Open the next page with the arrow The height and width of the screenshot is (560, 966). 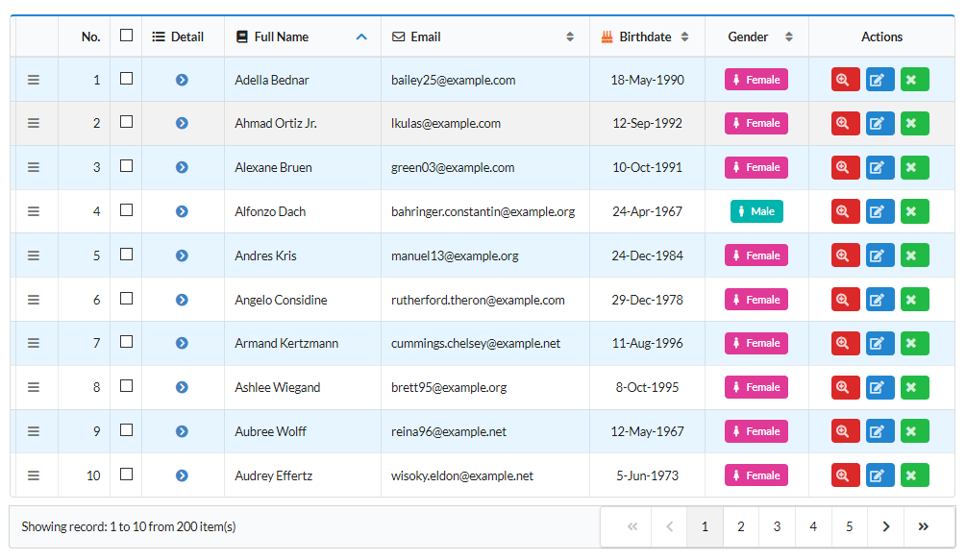tap(885, 526)
